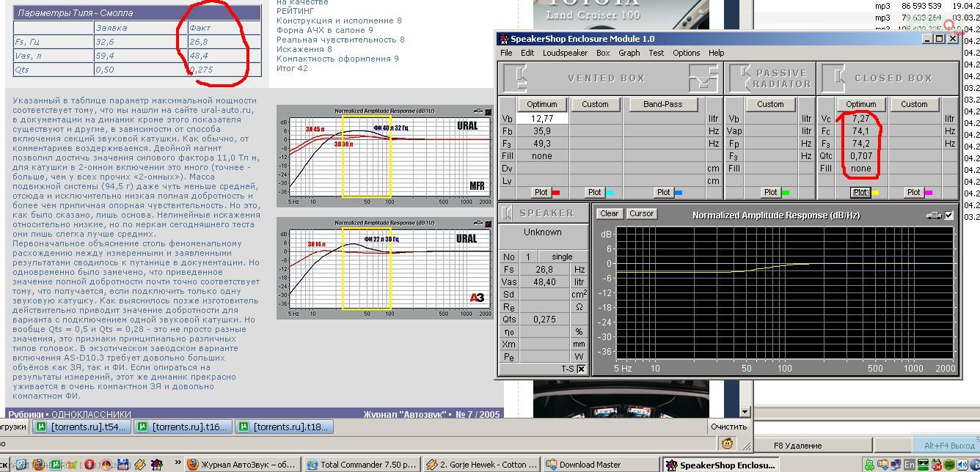
Task: Click Plot button beside the magenta swatch
Action: coord(913,192)
